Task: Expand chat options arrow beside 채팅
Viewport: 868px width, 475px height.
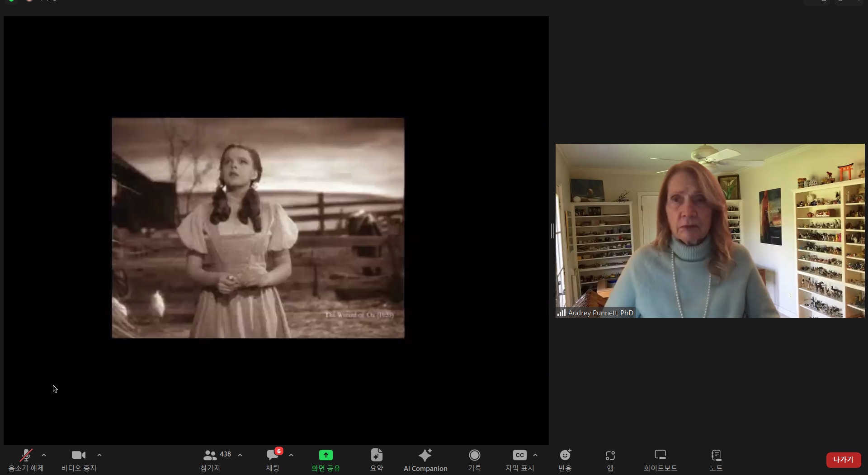Action: coord(291,455)
